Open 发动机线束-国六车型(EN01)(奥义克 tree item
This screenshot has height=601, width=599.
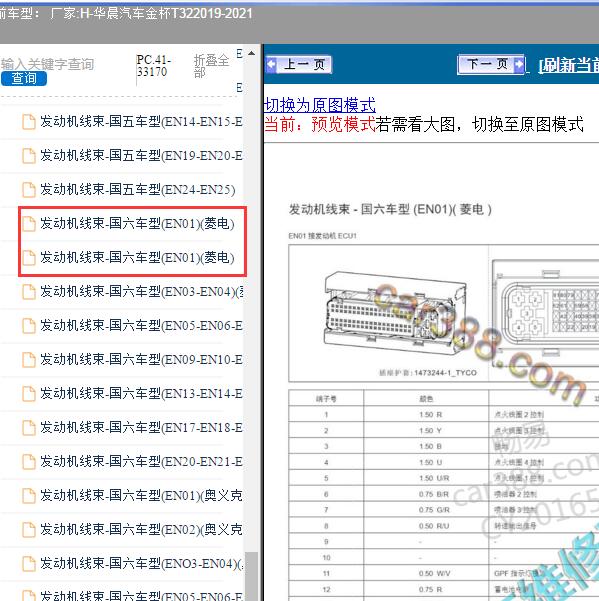141,496
